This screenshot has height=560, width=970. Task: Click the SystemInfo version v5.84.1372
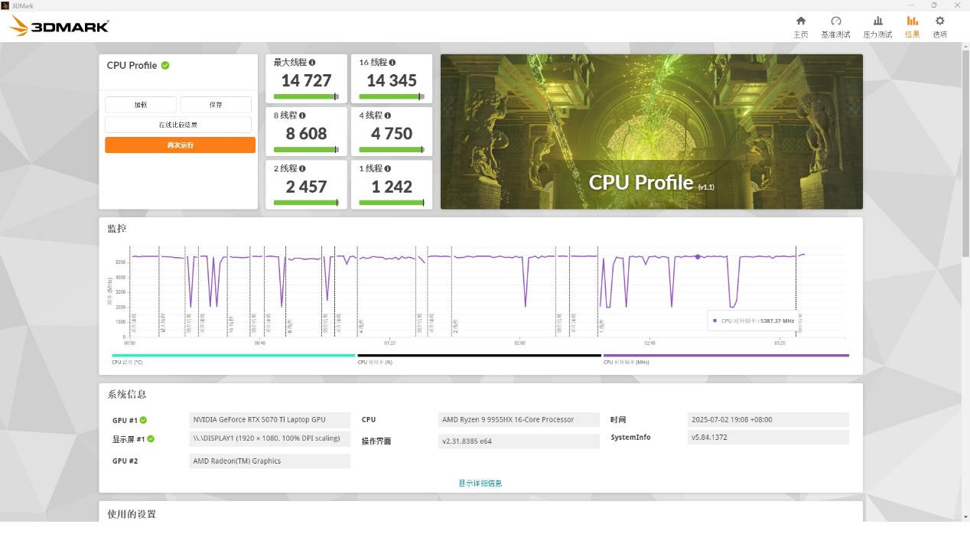click(768, 438)
